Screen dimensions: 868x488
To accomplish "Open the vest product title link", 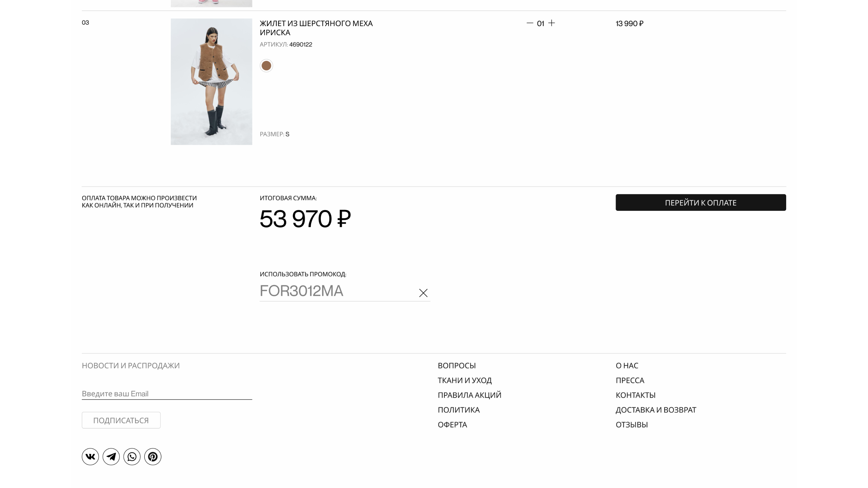I will [316, 28].
